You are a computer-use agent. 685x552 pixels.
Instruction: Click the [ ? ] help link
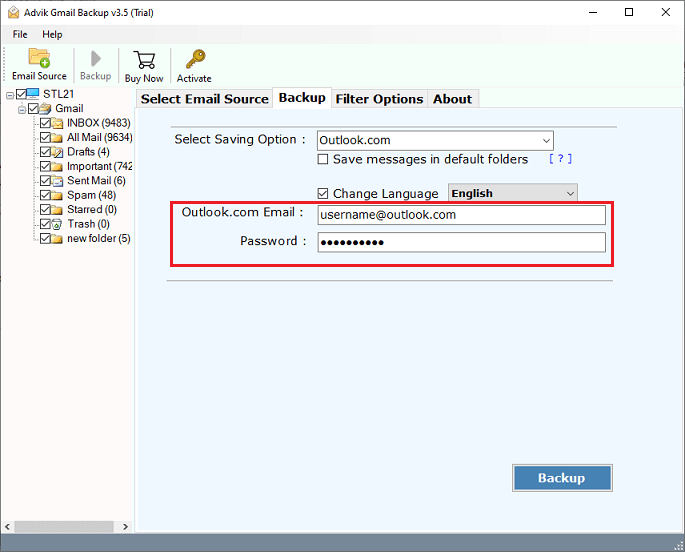560,159
